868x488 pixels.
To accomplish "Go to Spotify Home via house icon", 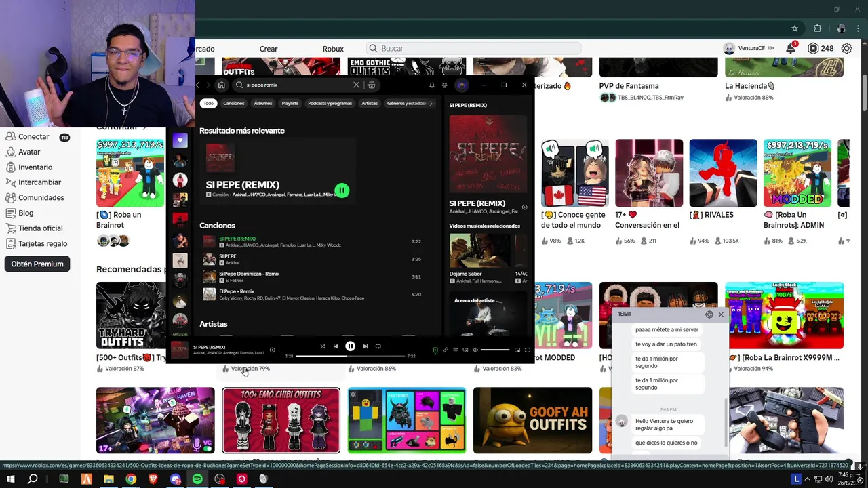I will click(x=221, y=85).
